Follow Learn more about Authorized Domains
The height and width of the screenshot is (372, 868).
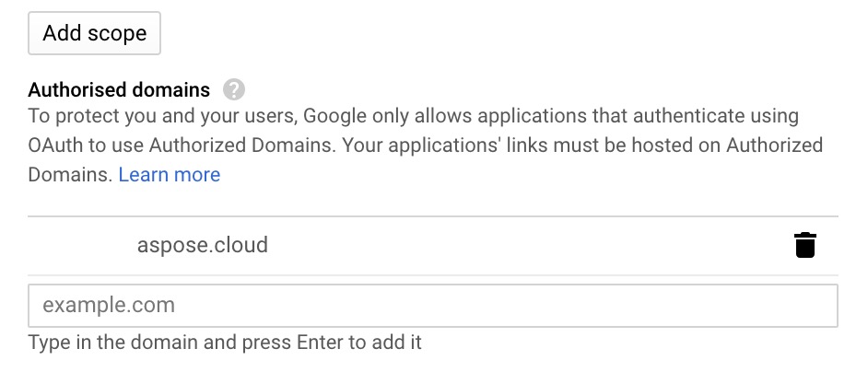tap(170, 175)
